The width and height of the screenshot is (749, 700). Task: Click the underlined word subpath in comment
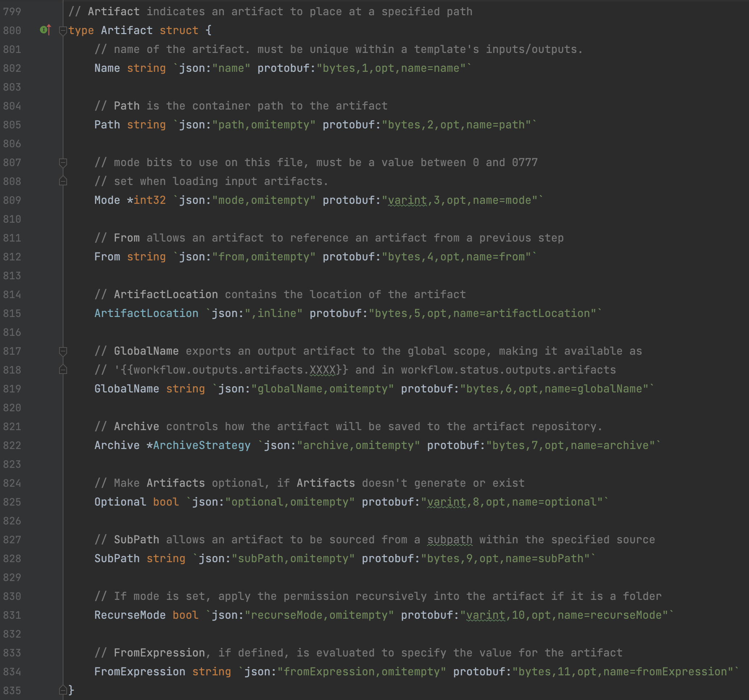pyautogui.click(x=450, y=539)
